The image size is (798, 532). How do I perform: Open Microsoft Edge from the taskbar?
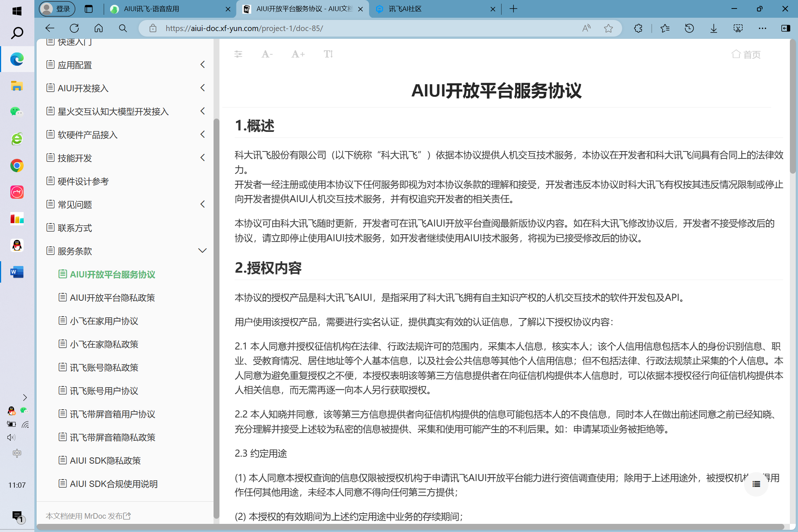17,59
